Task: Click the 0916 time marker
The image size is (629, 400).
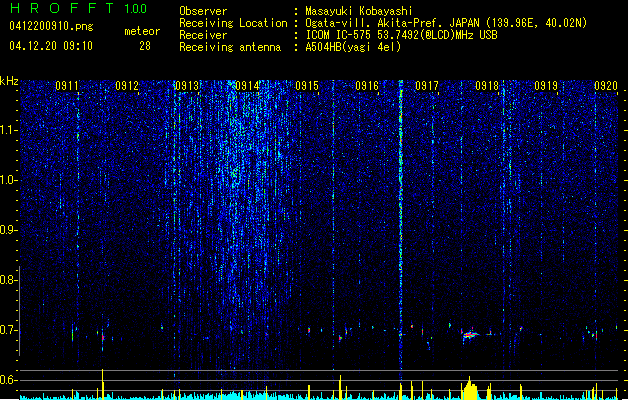Action: 367,86
